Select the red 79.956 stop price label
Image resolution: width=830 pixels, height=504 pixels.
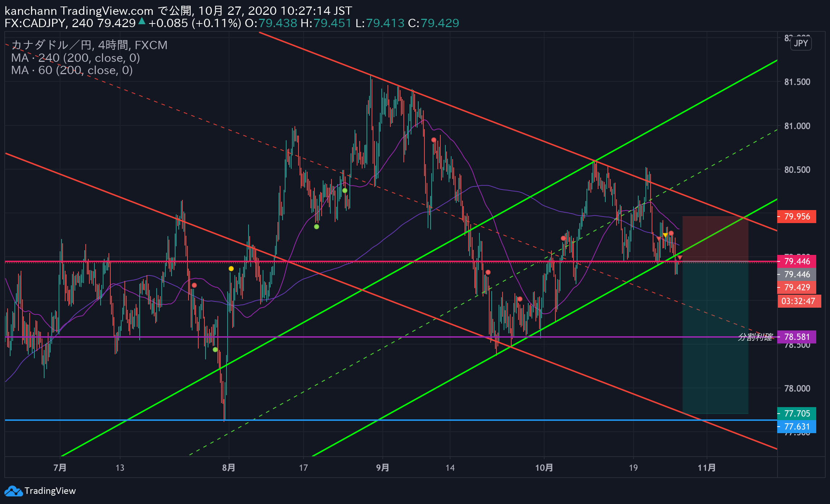point(797,217)
